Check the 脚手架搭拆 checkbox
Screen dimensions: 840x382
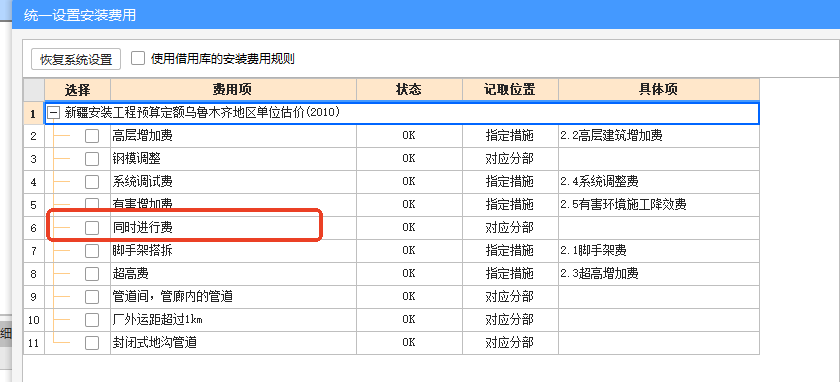[92, 251]
